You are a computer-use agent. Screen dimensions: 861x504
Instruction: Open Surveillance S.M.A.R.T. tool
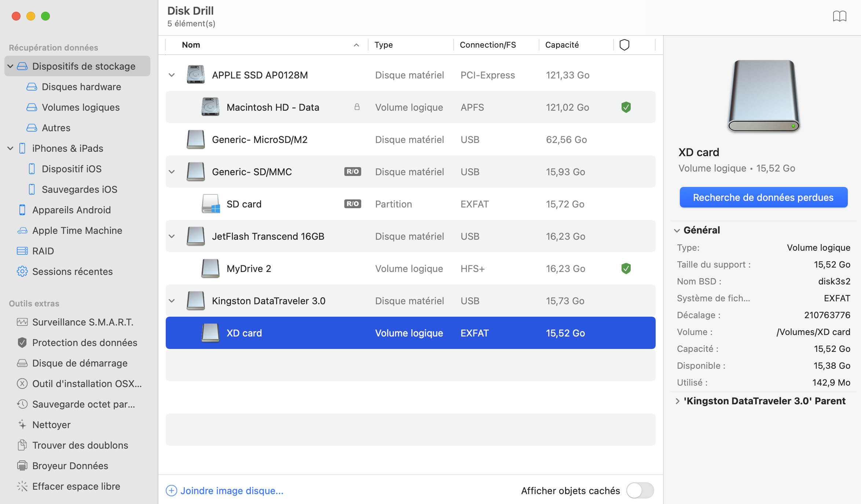(83, 322)
